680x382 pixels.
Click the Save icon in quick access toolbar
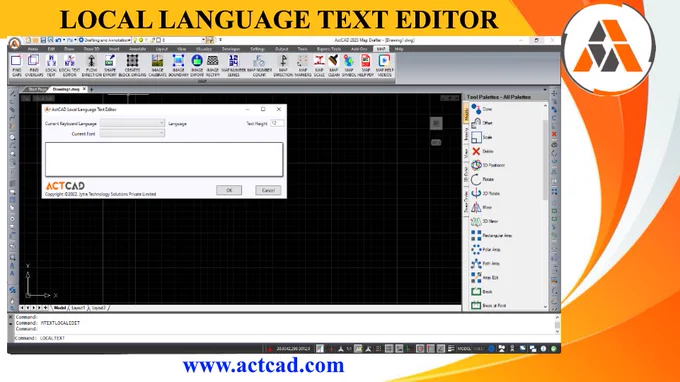[x=43, y=40]
